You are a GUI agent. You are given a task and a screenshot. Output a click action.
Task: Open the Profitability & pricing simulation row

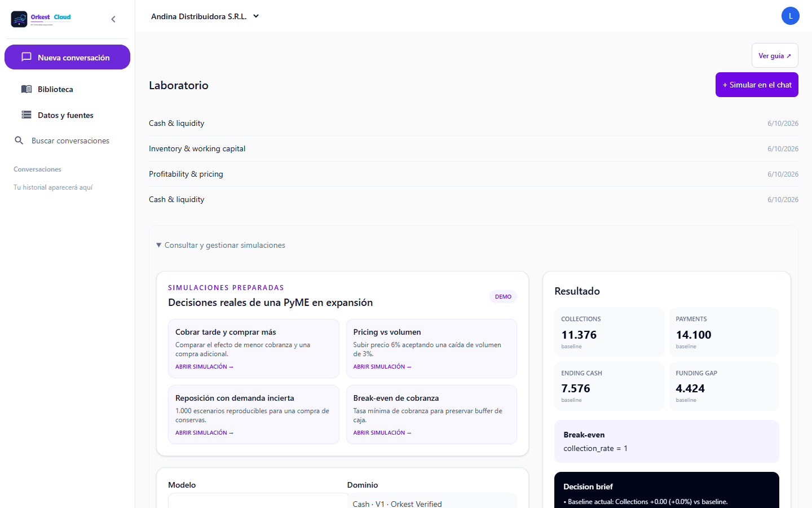pos(474,174)
